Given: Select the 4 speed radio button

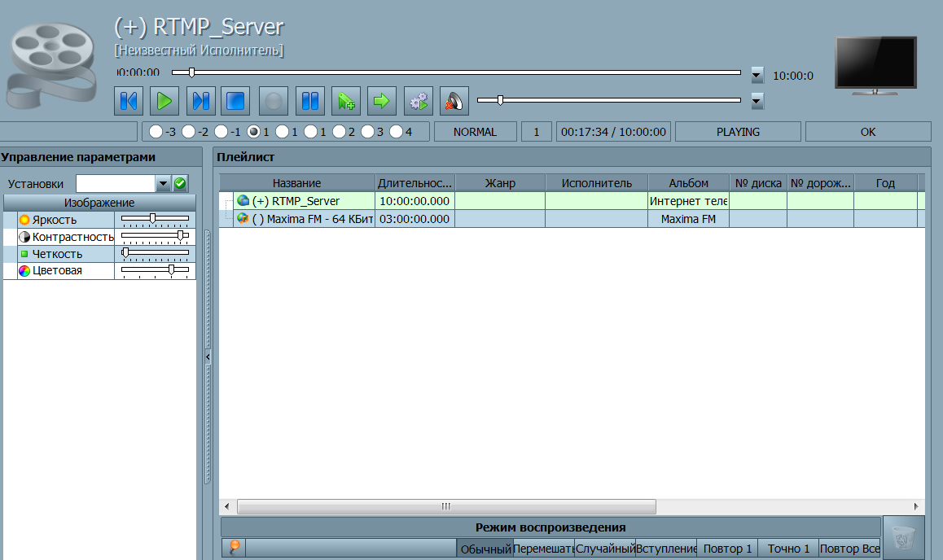Looking at the screenshot, I should pyautogui.click(x=396, y=132).
